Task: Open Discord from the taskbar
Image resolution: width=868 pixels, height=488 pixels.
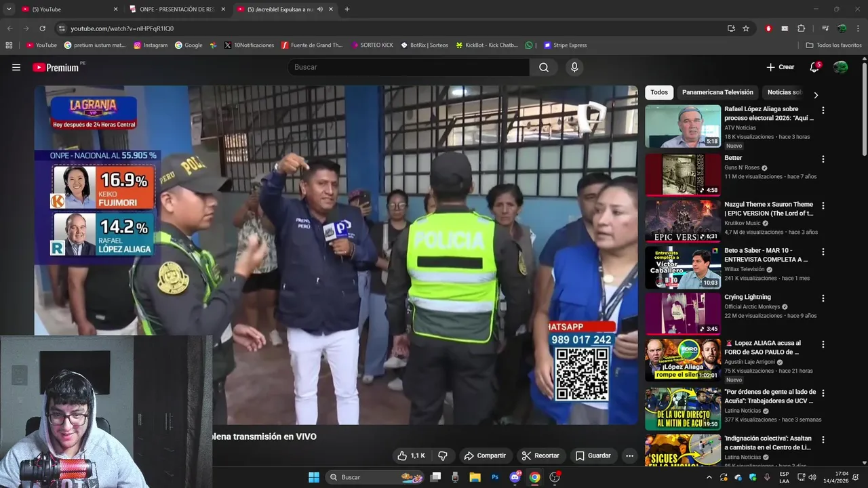Action: (x=515, y=477)
